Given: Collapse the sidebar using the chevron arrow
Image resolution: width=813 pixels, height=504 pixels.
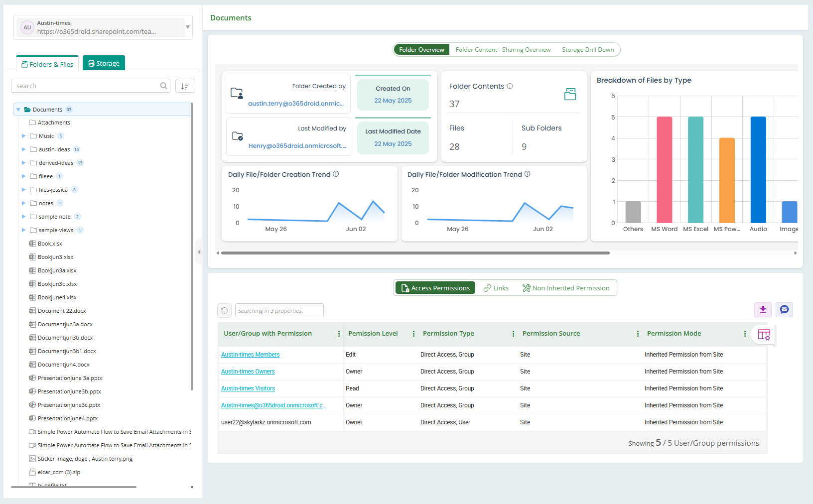Looking at the screenshot, I should click(x=199, y=252).
